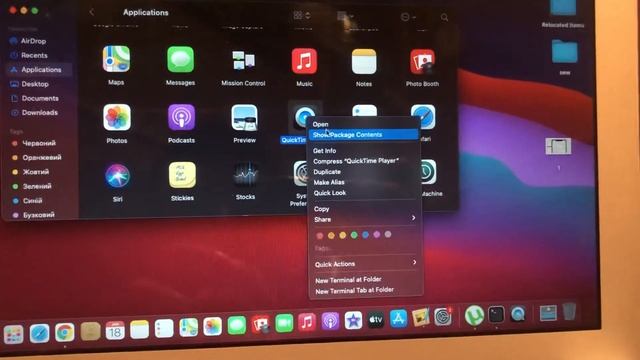Open System Preferences with badge in Dock
Viewport: 640px width, 360px height.
[x=443, y=317]
